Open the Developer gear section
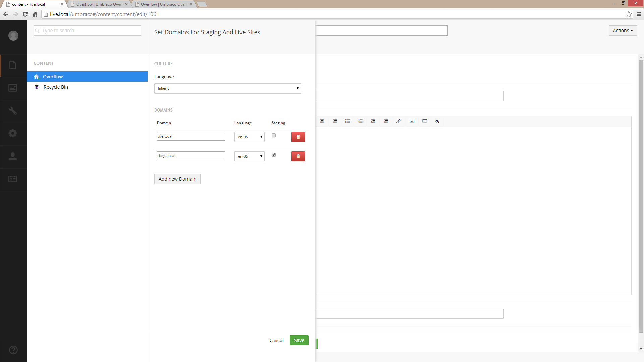This screenshot has width=644, height=362. [x=13, y=133]
